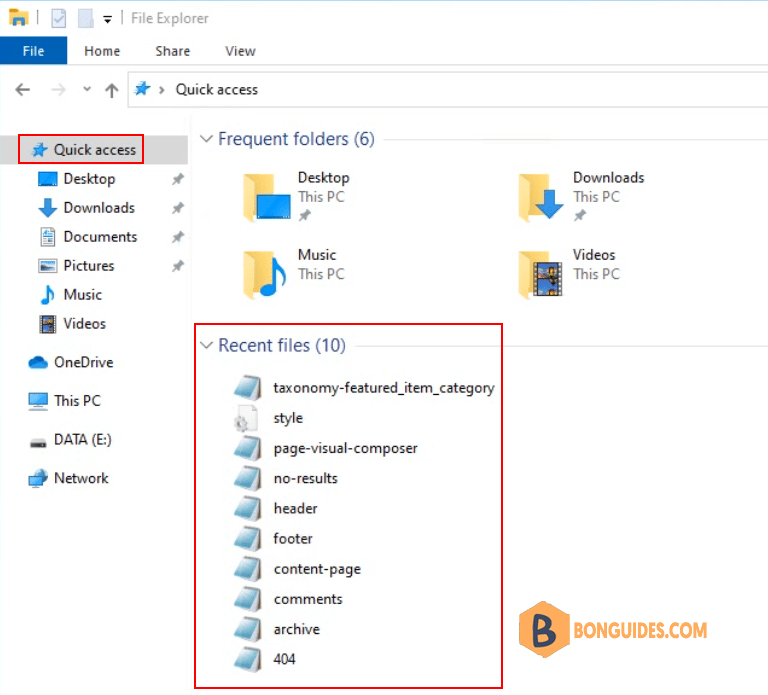Open the File ribbon tab
768x695 pixels.
[x=33, y=51]
